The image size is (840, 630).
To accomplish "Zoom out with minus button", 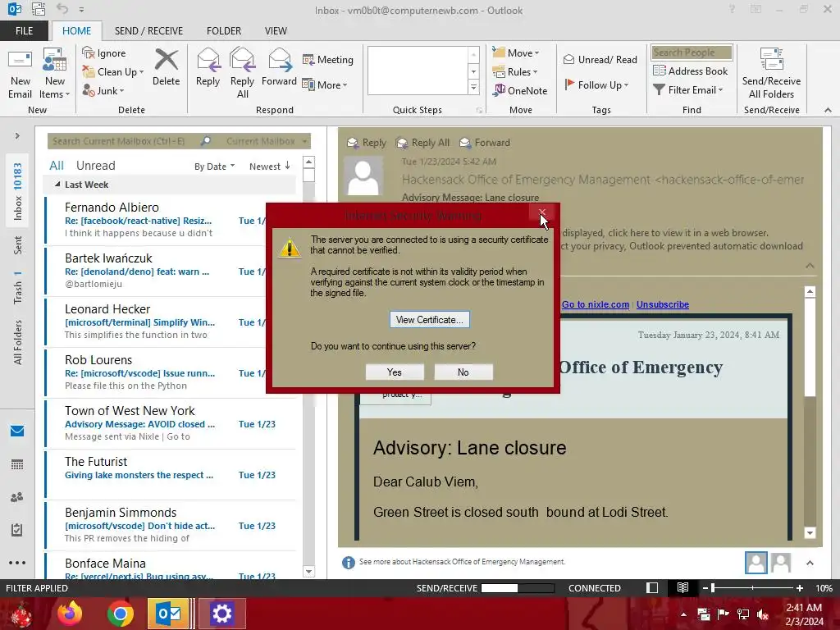I will (x=705, y=587).
